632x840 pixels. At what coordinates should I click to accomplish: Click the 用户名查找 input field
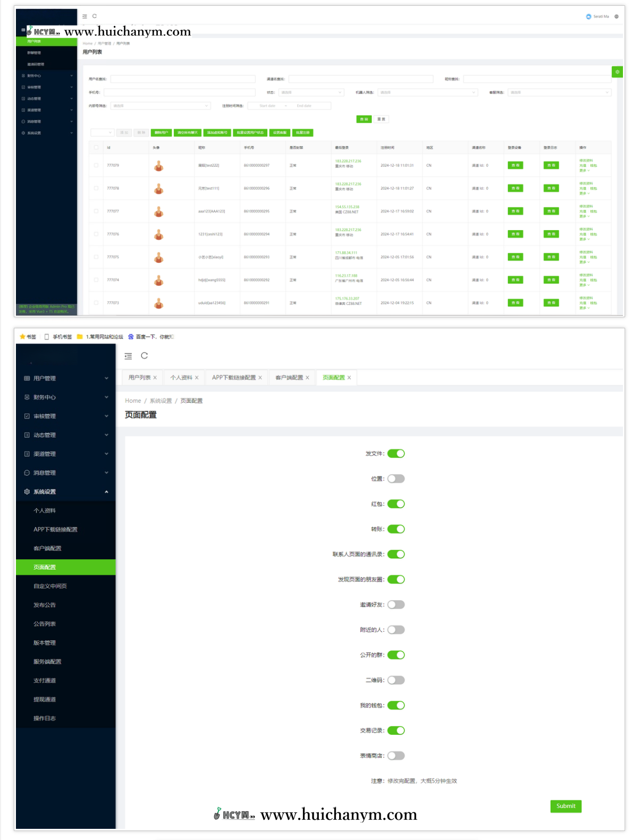click(182, 79)
